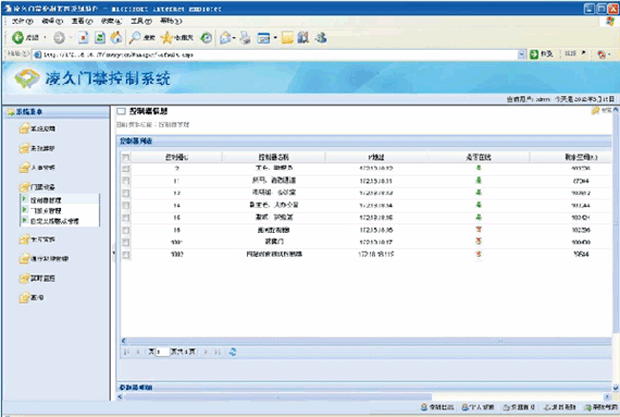Check the row for controller number 1002
Screen dimensions: 620x417
[126, 255]
